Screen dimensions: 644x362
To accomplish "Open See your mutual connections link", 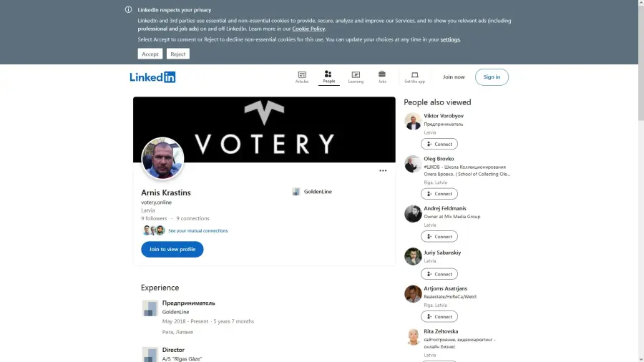I will [197, 230].
